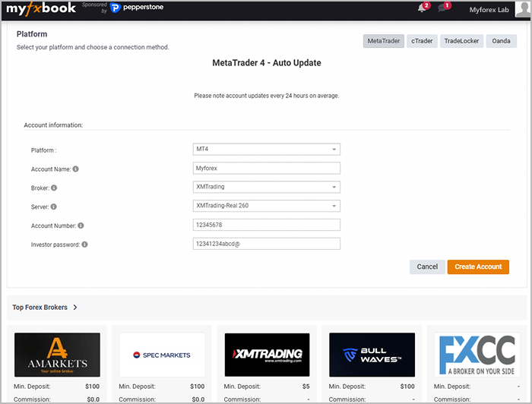The width and height of the screenshot is (532, 404).
Task: Open the myfxbook home logo
Action: [x=41, y=8]
